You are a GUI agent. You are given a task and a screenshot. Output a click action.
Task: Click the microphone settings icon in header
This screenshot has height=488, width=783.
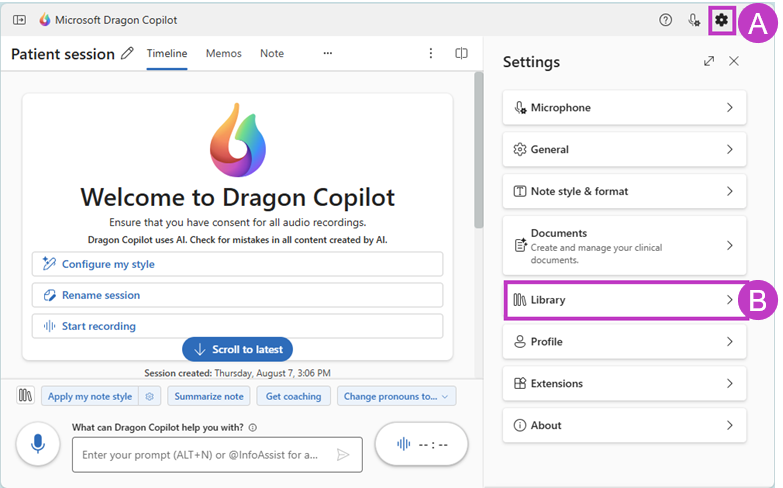click(694, 20)
